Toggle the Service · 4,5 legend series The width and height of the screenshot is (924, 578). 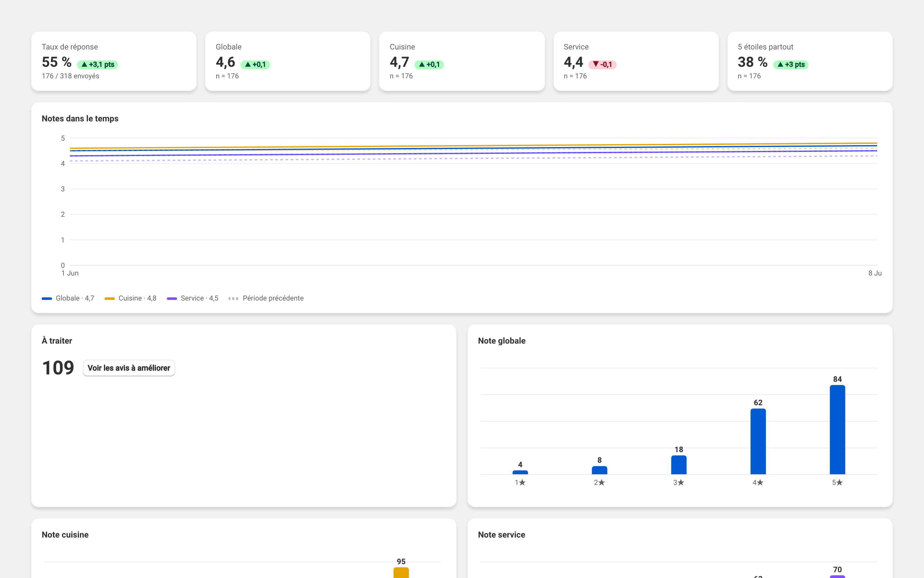(x=193, y=298)
